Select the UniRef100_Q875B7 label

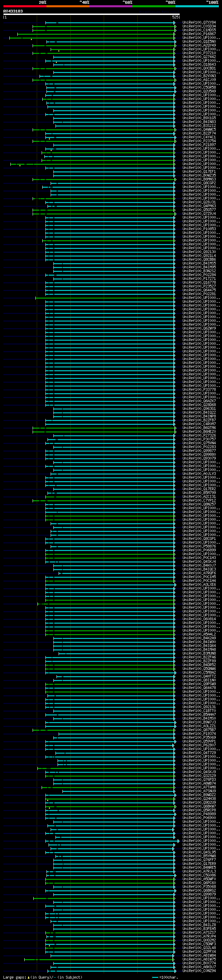coord(199,730)
